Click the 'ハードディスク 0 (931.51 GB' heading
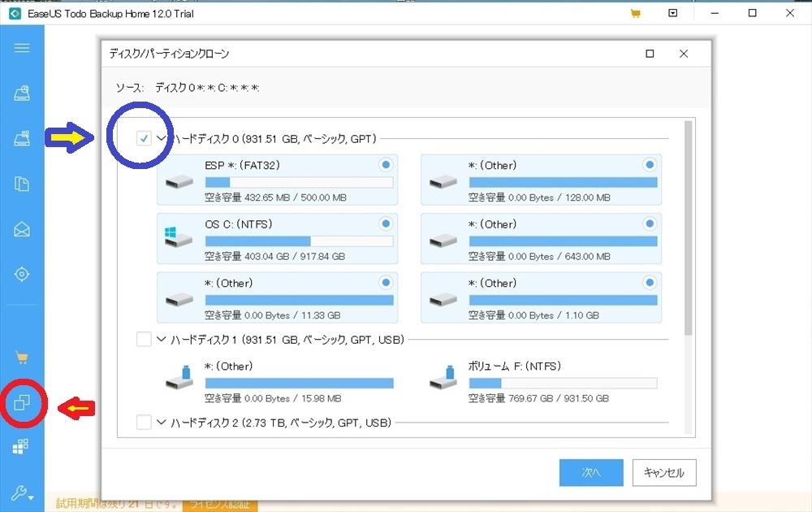 tap(274, 139)
